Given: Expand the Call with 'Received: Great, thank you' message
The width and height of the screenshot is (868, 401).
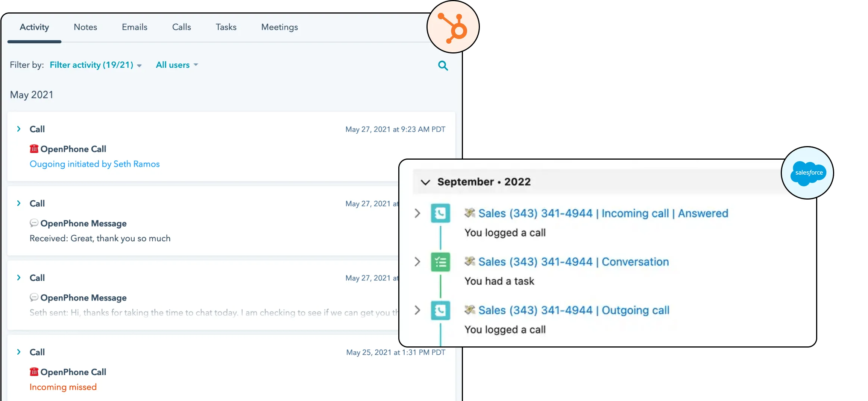Looking at the screenshot, I should point(19,203).
